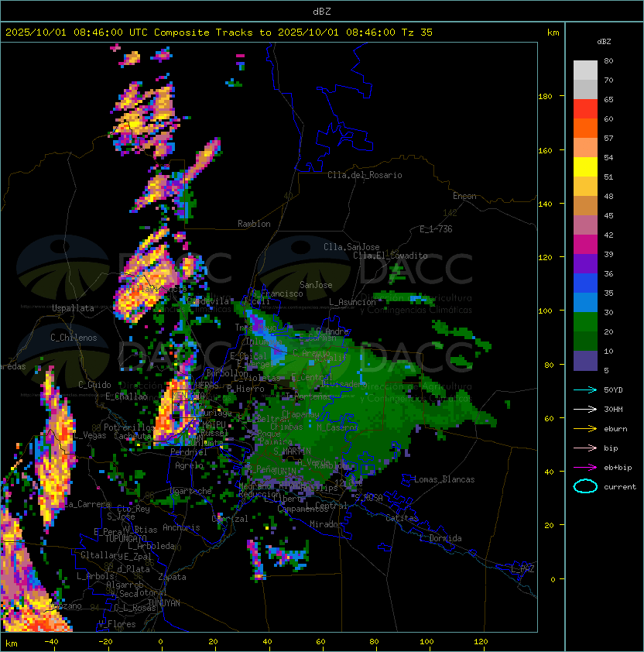Click the 'eb+bip' legend label

pos(618,468)
